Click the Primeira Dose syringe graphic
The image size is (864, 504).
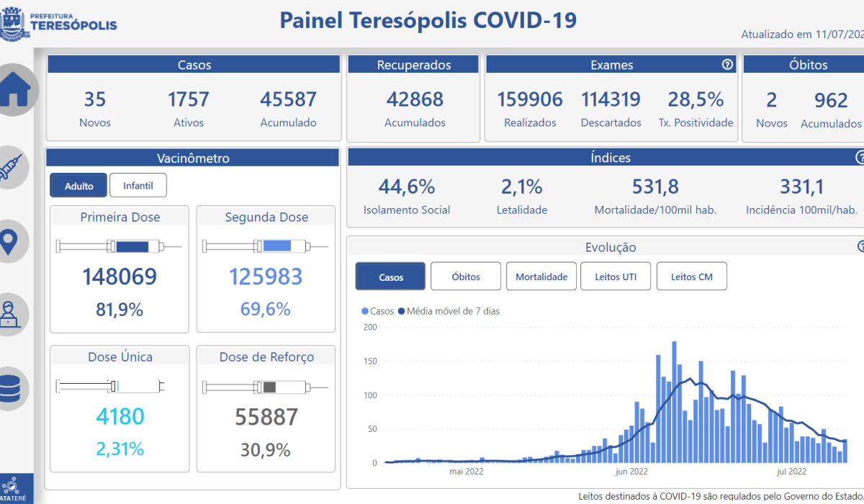[120, 247]
